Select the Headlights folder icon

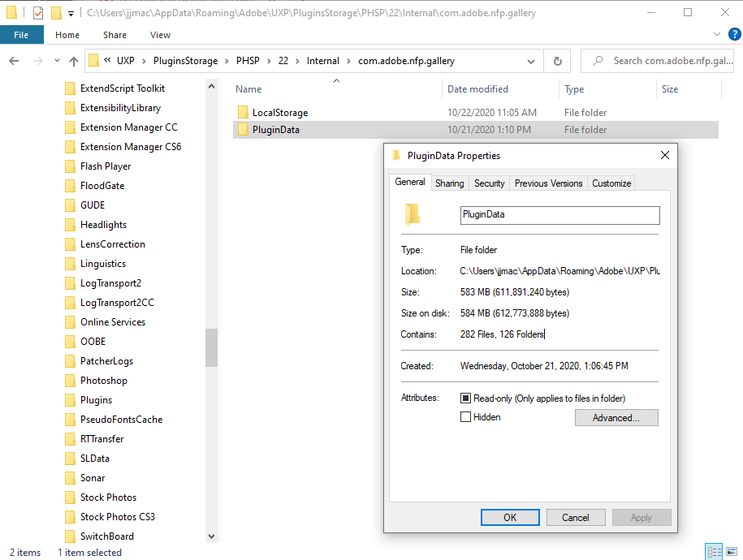click(70, 225)
